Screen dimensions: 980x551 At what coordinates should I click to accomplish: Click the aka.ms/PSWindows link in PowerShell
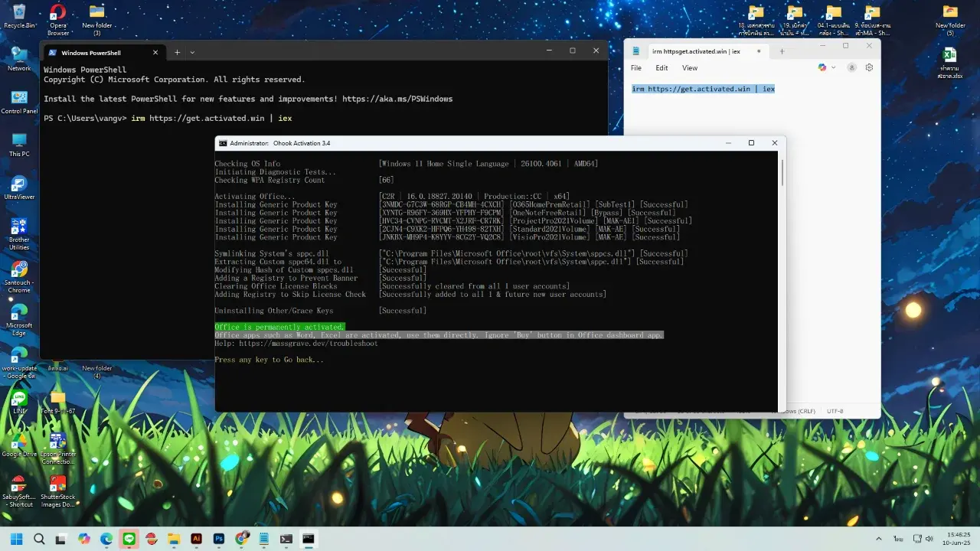(x=397, y=99)
